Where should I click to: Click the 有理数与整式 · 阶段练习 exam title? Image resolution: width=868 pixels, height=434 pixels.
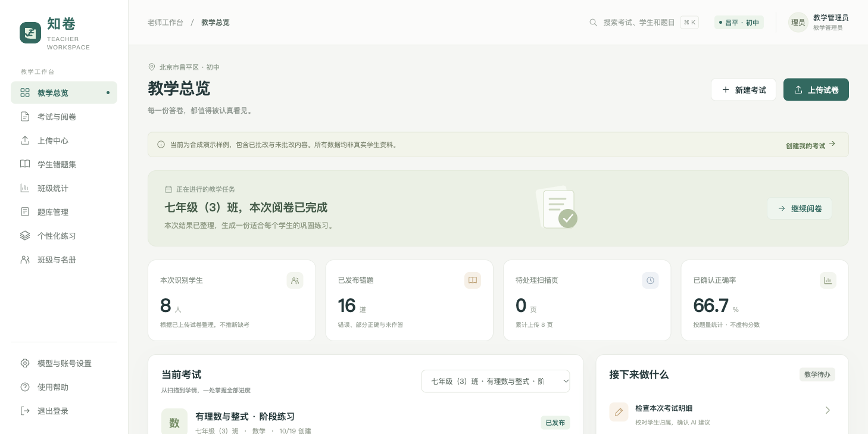click(245, 416)
